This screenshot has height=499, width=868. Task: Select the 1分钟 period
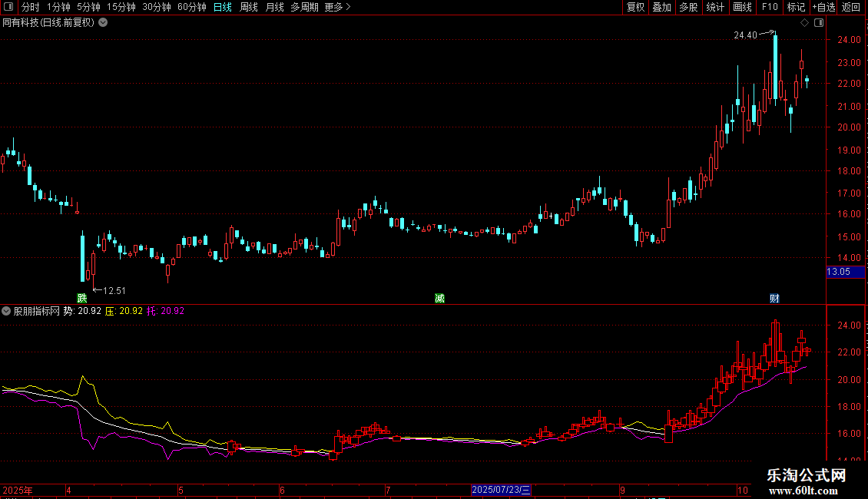pyautogui.click(x=58, y=7)
